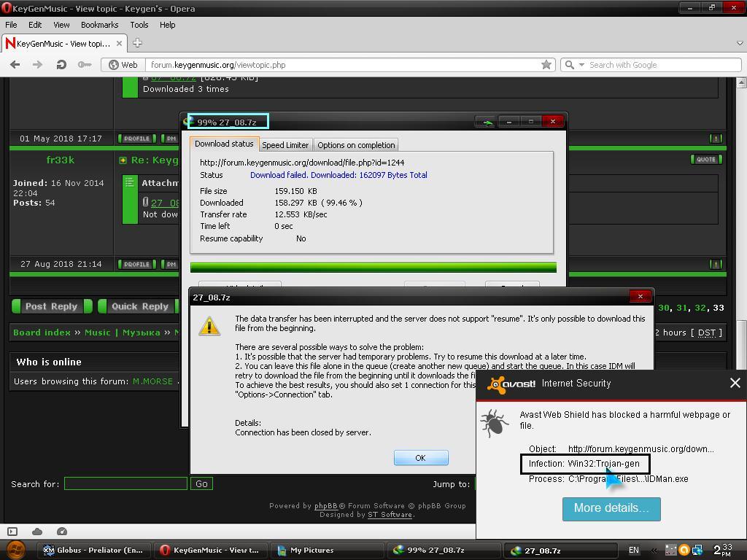Click the Opera address bar URL

(x=218, y=65)
